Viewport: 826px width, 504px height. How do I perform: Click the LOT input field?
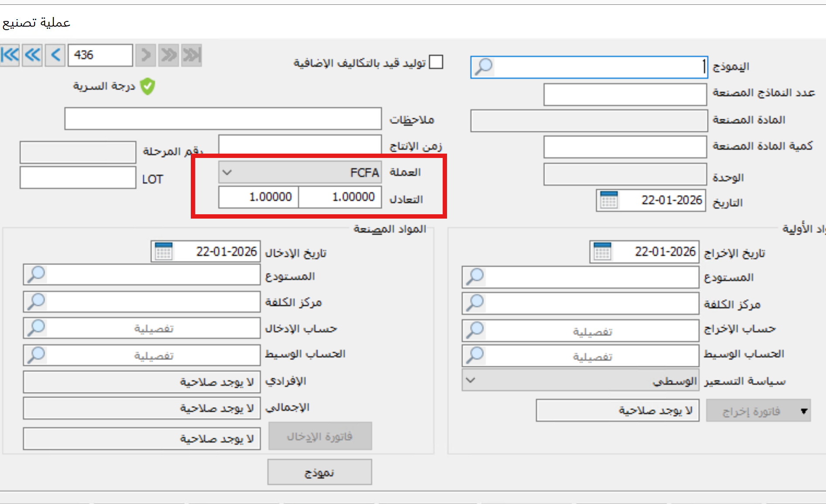(x=78, y=178)
